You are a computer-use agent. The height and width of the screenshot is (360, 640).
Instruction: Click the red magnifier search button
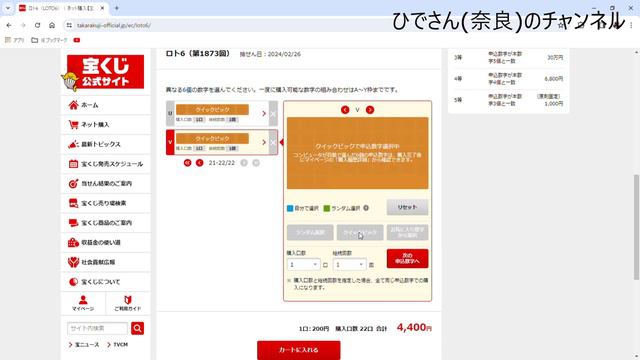[x=138, y=328]
